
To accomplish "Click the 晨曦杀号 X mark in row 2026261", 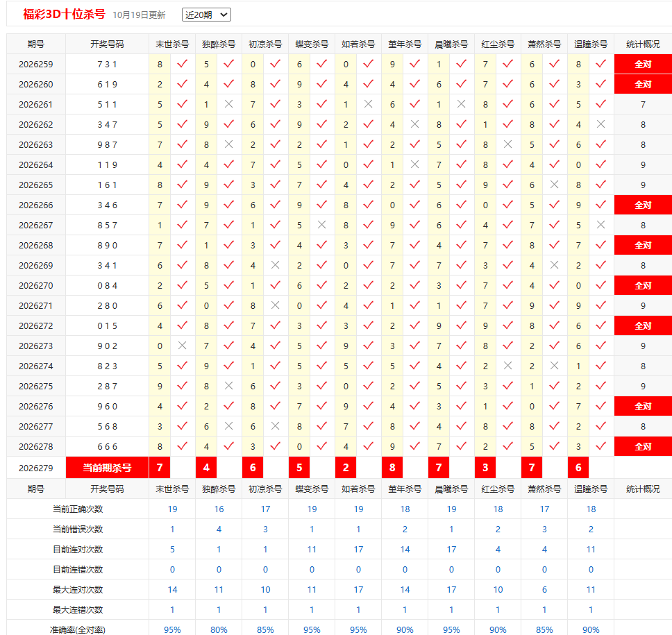I will [461, 104].
